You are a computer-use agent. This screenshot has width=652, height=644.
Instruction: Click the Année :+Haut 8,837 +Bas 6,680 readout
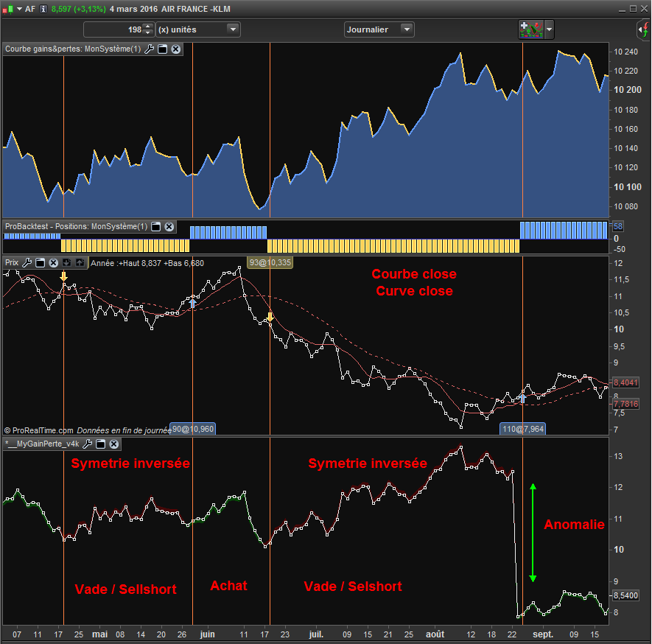click(147, 263)
